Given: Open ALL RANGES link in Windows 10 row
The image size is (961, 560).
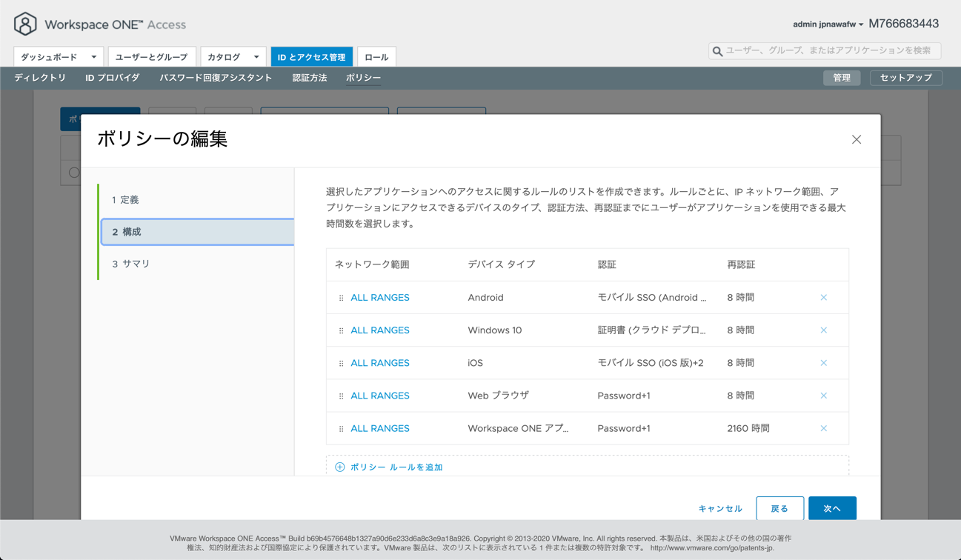Looking at the screenshot, I should pos(380,330).
